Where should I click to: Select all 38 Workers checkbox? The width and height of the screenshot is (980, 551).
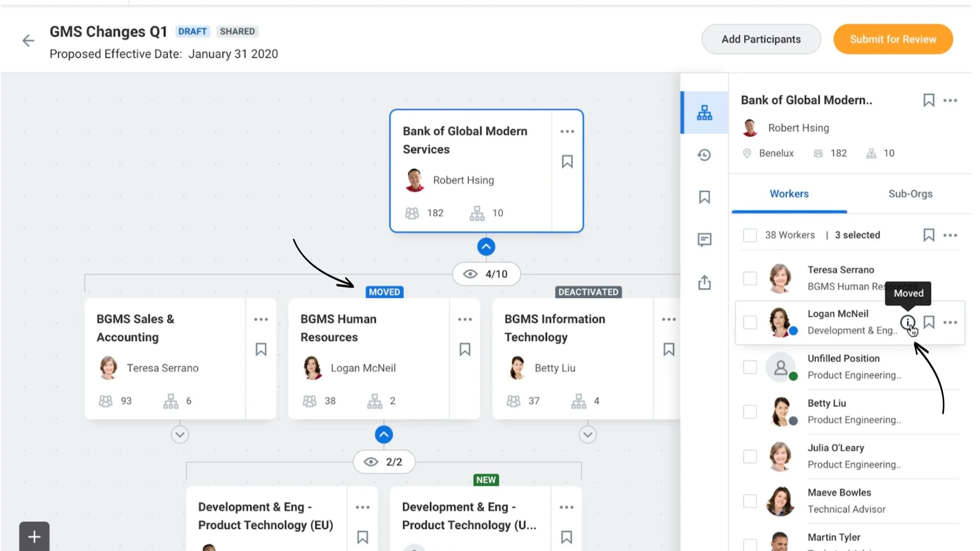tap(750, 235)
